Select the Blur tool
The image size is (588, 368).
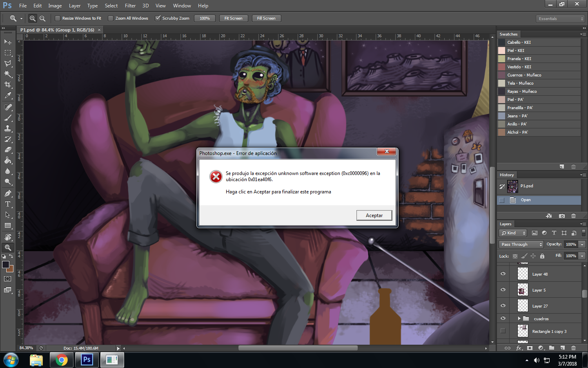8,171
